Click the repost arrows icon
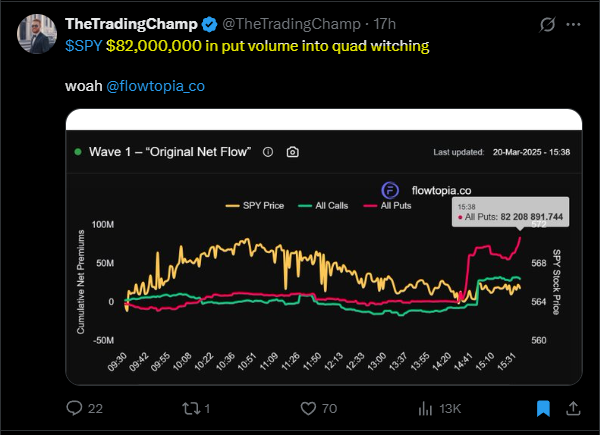This screenshot has height=435, width=600. [191, 408]
